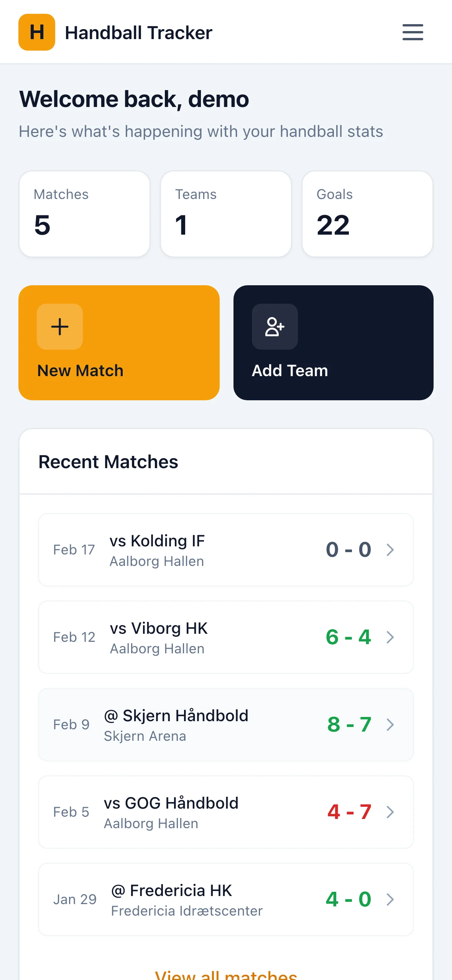Open the 6 - 4 score for Viborg HK
This screenshot has height=980, width=452.
click(x=348, y=637)
